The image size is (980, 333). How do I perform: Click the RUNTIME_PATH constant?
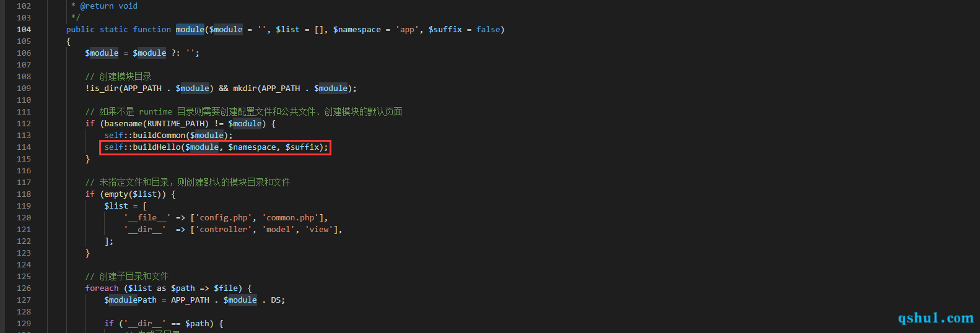[x=178, y=124]
